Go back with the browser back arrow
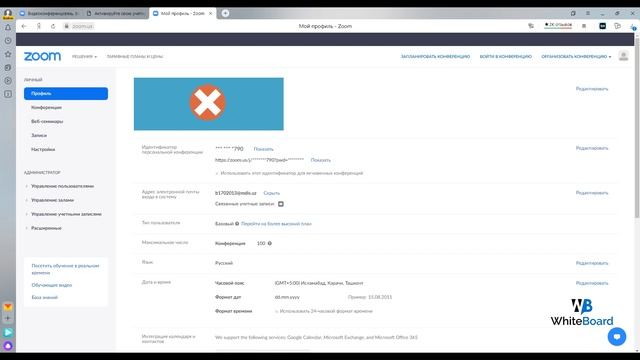Image resolution: width=640 pixels, height=360 pixels. 24,26
